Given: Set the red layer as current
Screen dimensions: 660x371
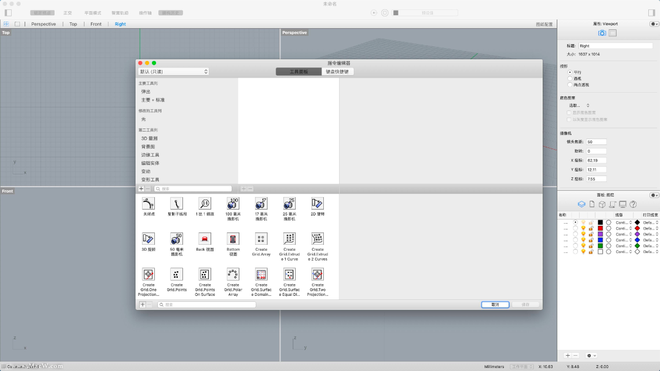Looking at the screenshot, I should click(575, 228).
